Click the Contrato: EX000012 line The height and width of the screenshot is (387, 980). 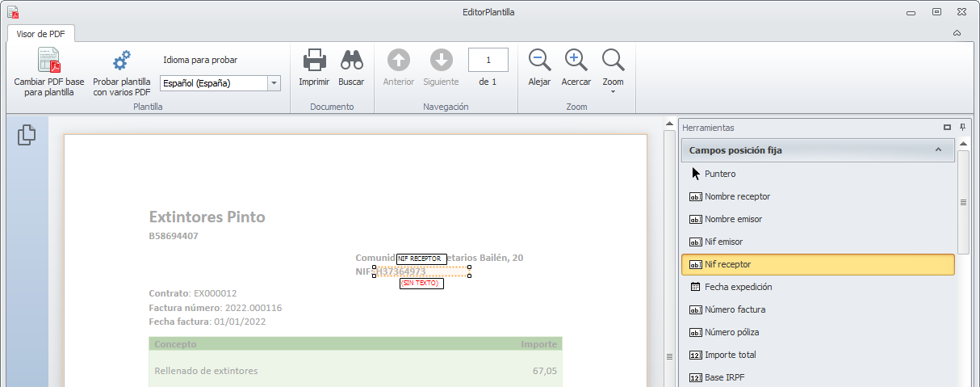coord(193,293)
